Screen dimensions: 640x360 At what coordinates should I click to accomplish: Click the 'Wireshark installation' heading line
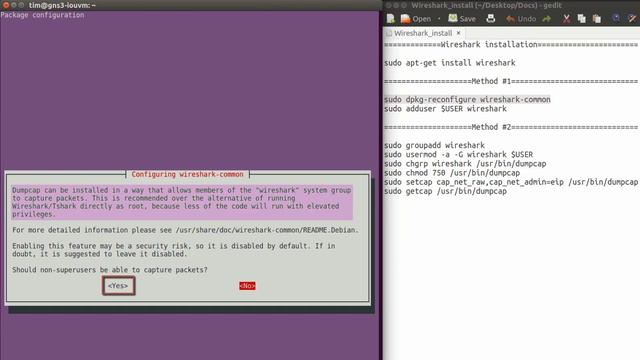tap(511, 44)
